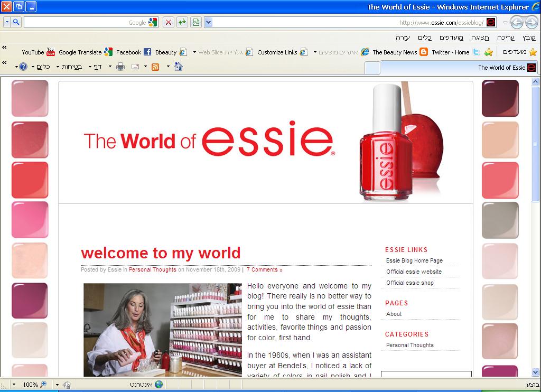Click the 100% zoom level button
Image resolution: width=541 pixels, height=392 pixels.
click(x=34, y=385)
